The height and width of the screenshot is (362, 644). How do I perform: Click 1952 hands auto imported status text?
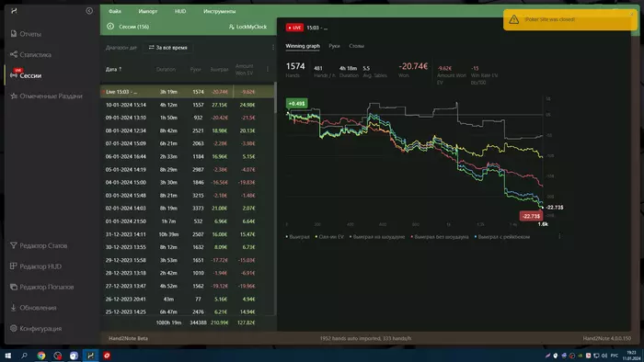pos(365,338)
